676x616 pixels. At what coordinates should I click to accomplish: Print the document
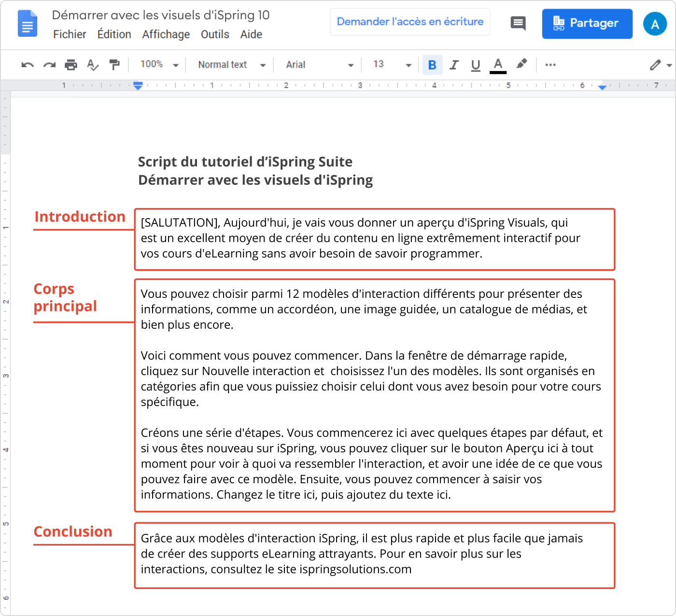tap(71, 65)
